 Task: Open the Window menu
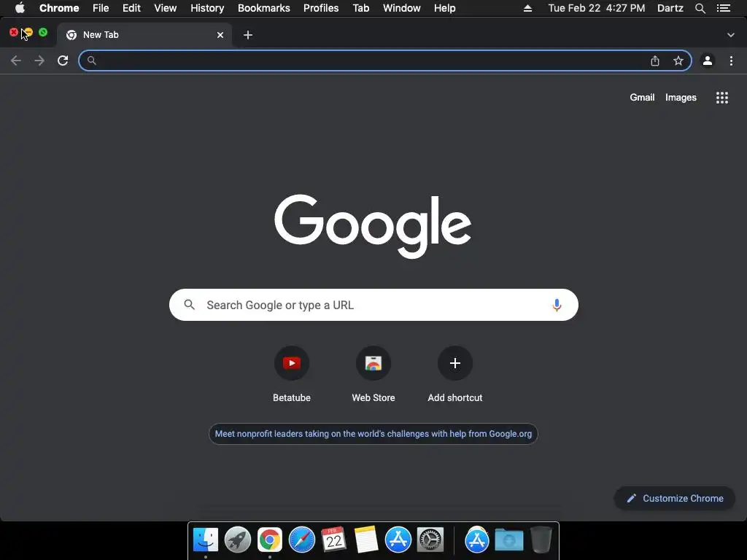pos(402,8)
